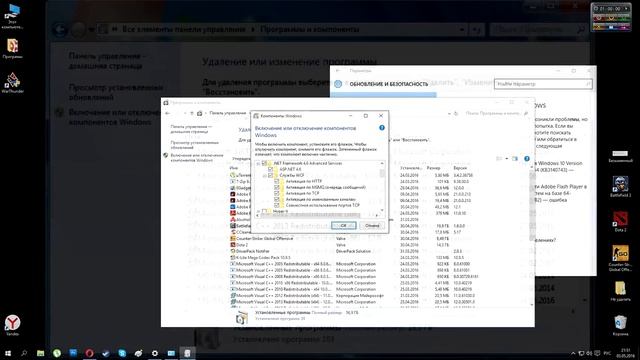Go back in Programs and Features window
640x360 pixels.
click(x=168, y=113)
